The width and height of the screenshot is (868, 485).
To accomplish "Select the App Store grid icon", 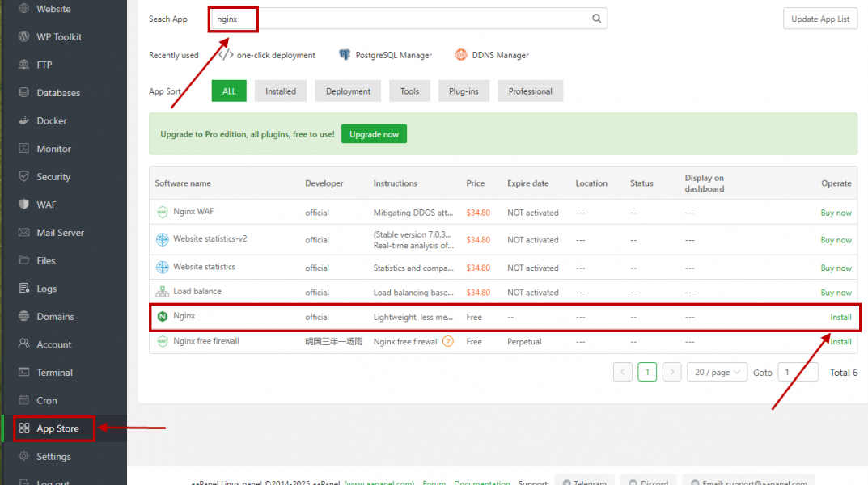I will coord(23,428).
